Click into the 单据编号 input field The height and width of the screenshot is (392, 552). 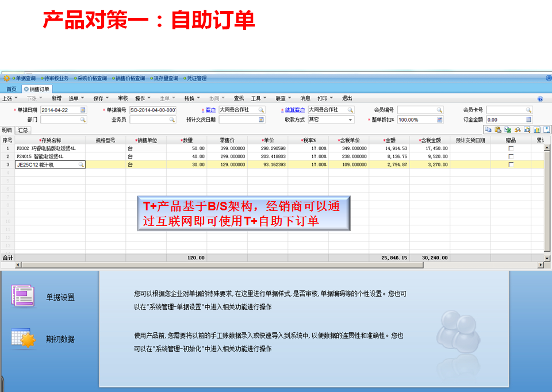coord(153,110)
